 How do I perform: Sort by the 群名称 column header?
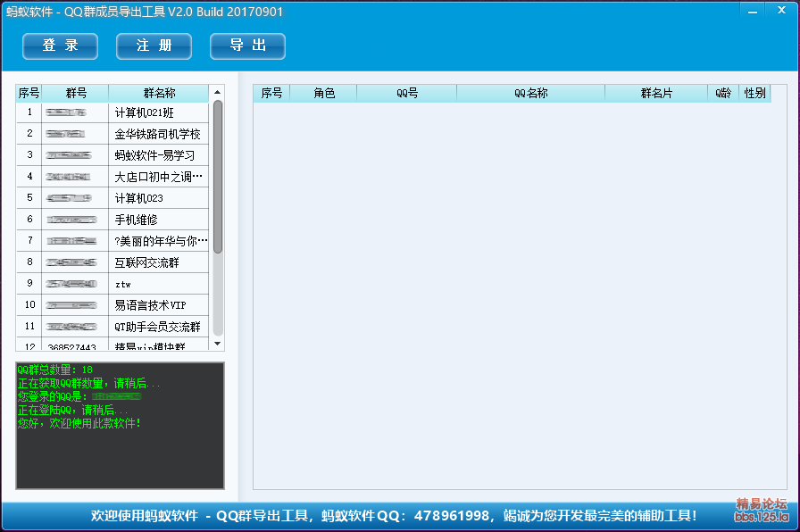(159, 93)
